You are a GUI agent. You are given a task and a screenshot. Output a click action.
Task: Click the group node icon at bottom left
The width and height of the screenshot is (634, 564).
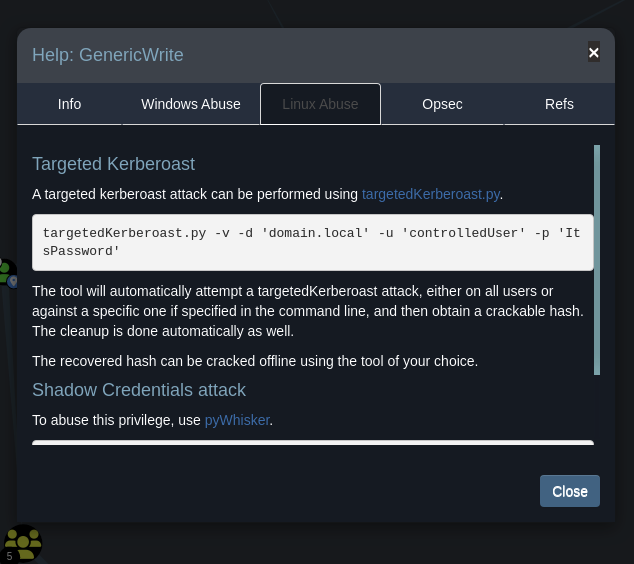tap(22, 543)
